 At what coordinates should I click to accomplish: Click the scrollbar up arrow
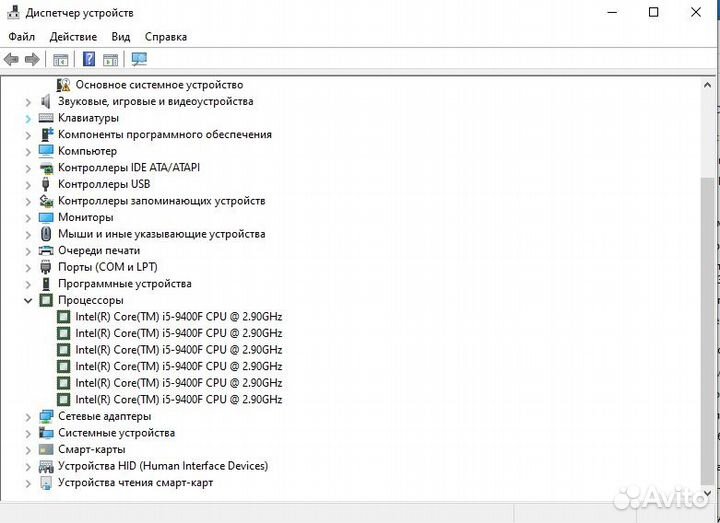tap(707, 85)
